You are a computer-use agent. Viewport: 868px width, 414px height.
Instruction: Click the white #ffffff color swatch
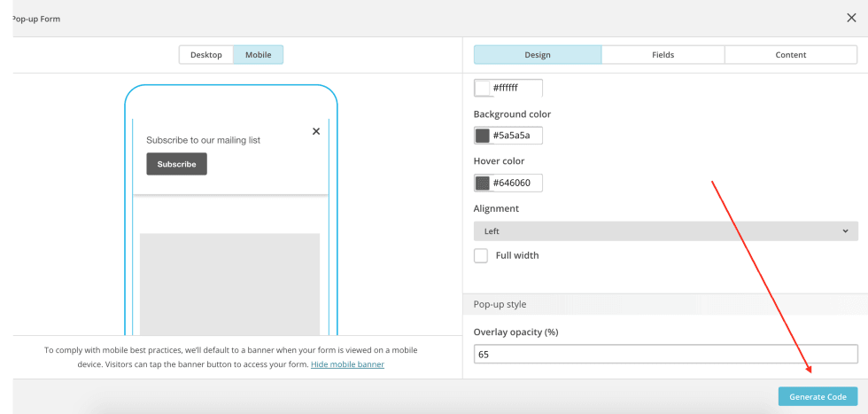(483, 88)
